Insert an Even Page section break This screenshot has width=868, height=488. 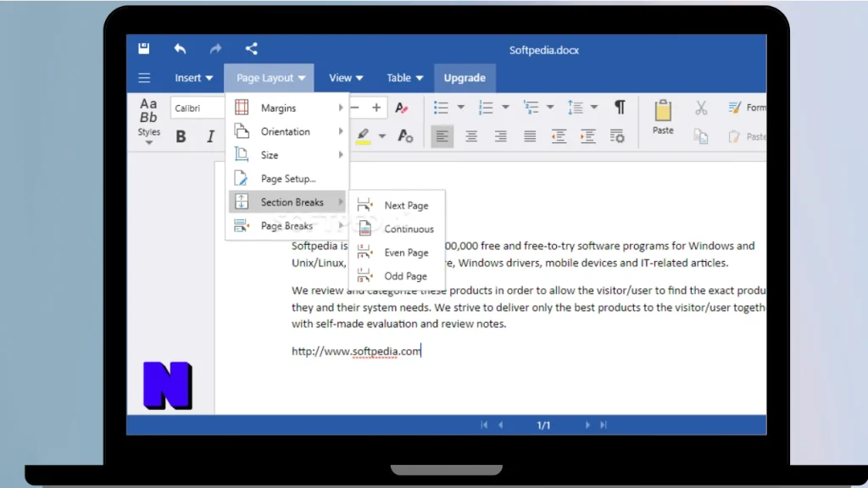pos(397,252)
